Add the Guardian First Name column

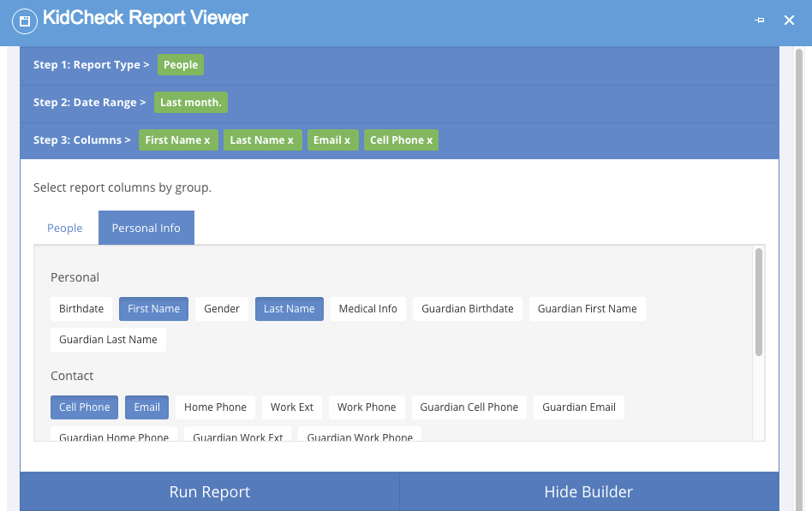[588, 309]
